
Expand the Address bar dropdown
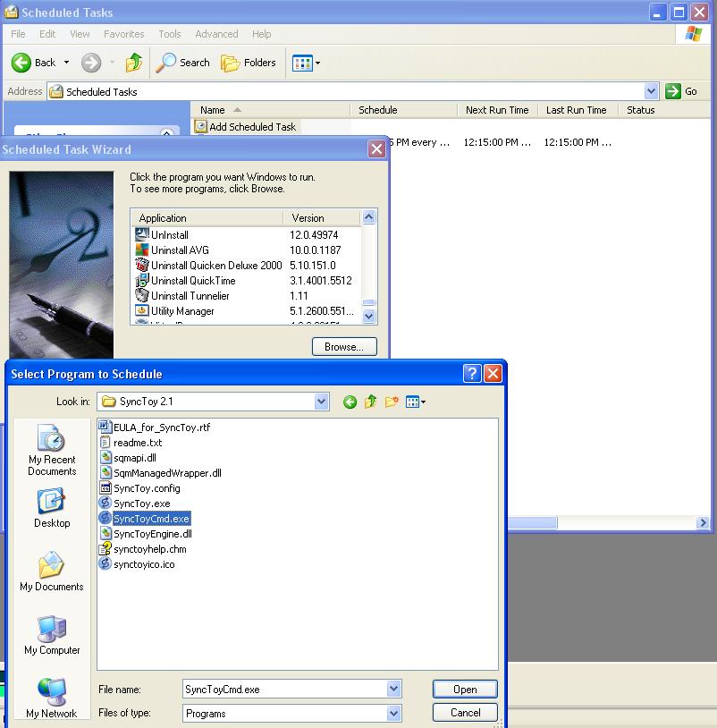(651, 91)
